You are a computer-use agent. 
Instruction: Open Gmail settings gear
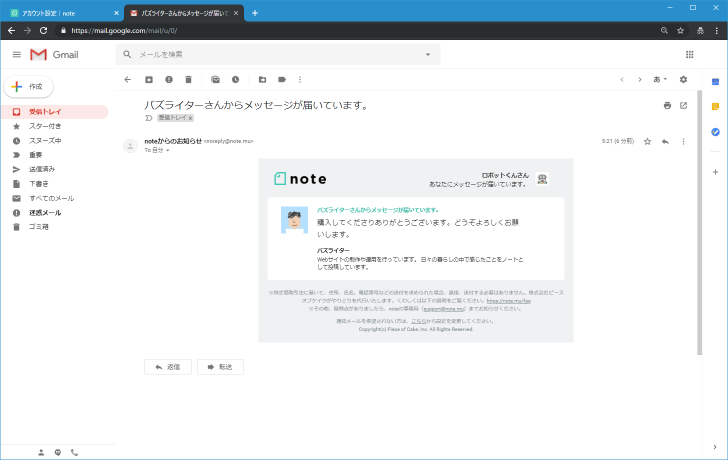[683, 79]
